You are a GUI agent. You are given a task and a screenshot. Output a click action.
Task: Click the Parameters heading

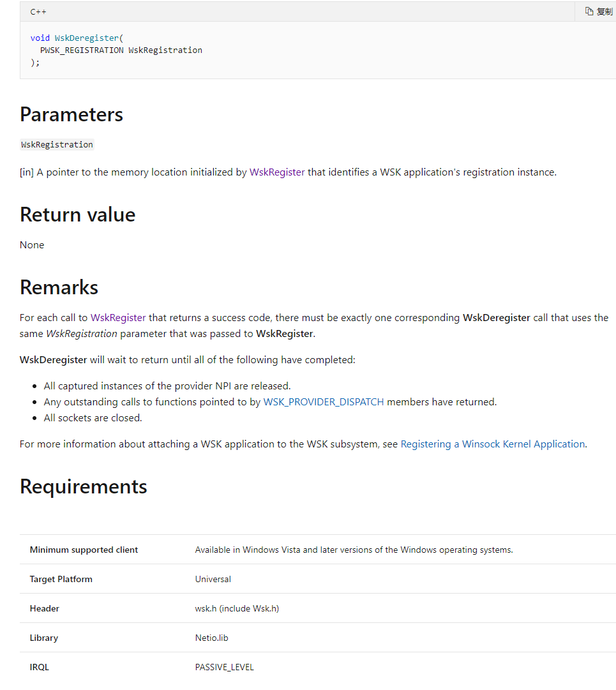pyautogui.click(x=71, y=114)
